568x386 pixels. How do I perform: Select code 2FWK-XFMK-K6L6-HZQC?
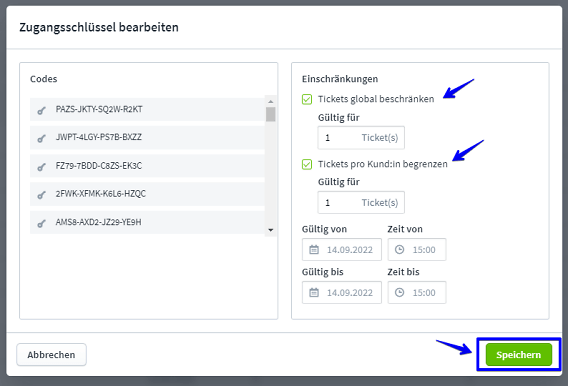(147, 194)
